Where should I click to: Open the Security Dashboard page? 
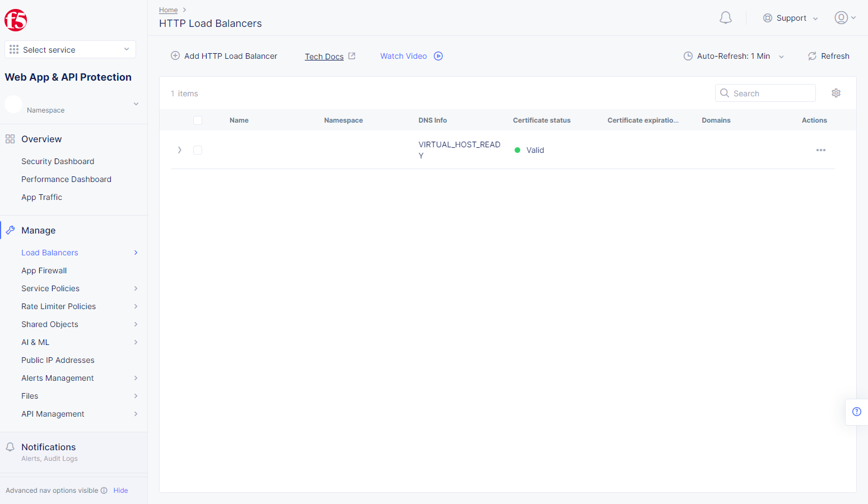point(58,161)
